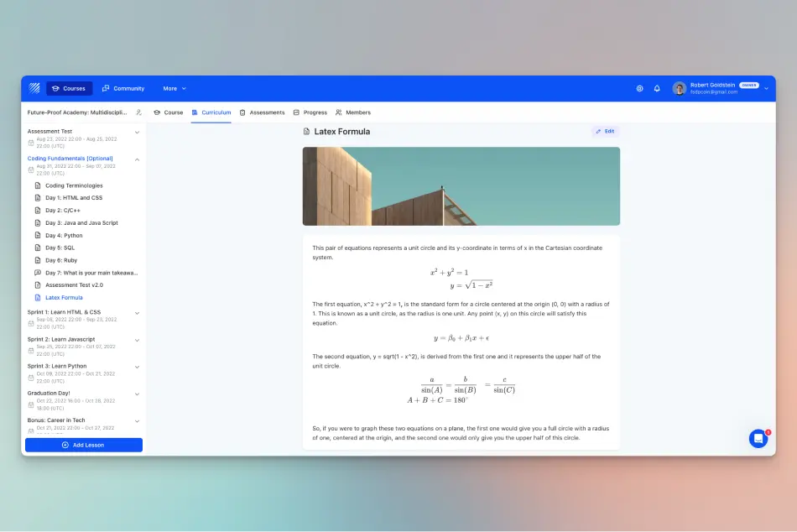Expand the user account dropdown chevron
797x532 pixels.
tap(766, 88)
